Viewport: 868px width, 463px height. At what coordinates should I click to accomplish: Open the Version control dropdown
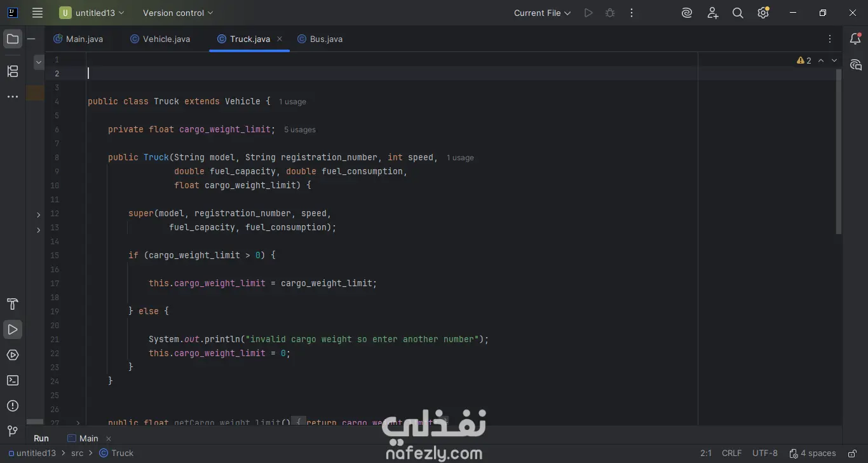(178, 13)
